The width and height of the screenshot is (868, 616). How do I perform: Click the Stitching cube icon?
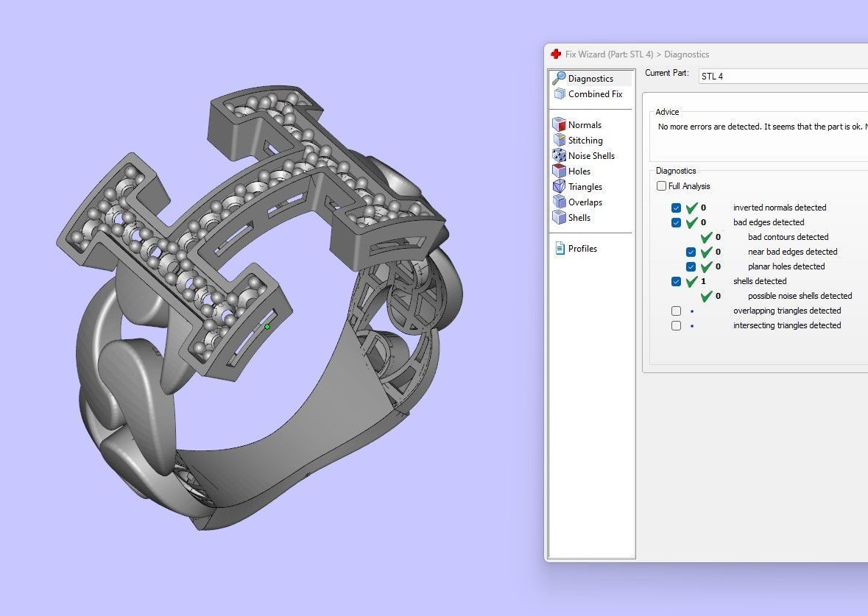pos(559,140)
